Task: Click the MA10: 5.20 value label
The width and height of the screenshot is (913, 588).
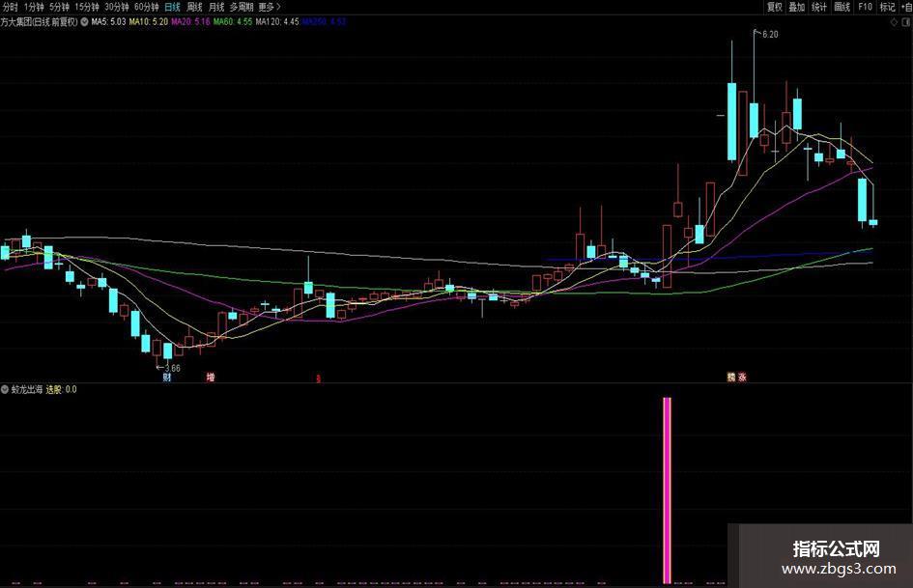Action: coord(149,22)
